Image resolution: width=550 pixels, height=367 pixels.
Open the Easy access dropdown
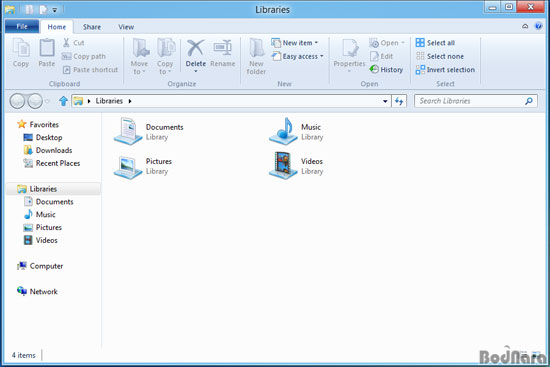(297, 56)
